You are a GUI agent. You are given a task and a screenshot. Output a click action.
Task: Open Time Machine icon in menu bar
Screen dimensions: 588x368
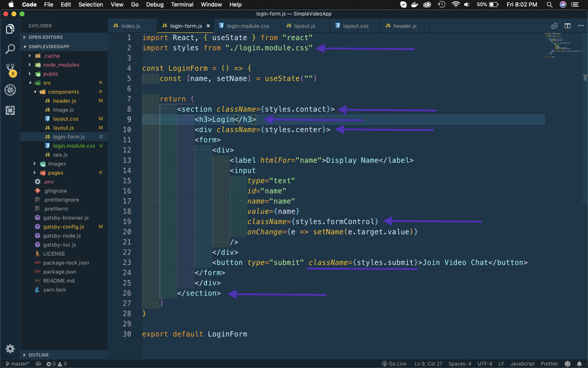442,4
